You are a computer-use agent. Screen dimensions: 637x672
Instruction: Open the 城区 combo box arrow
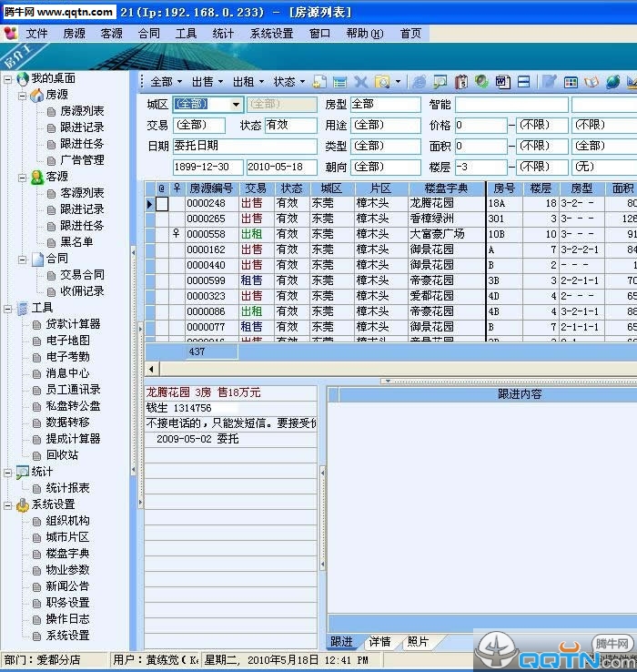click(x=236, y=104)
